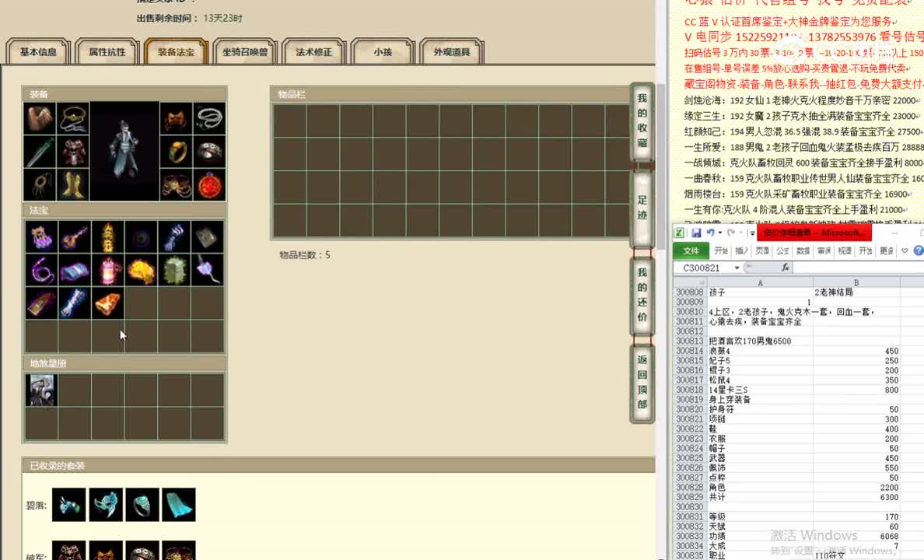Click the glowing pink lantern treasure icon
Viewport: 924px width, 560px height.
(x=108, y=271)
